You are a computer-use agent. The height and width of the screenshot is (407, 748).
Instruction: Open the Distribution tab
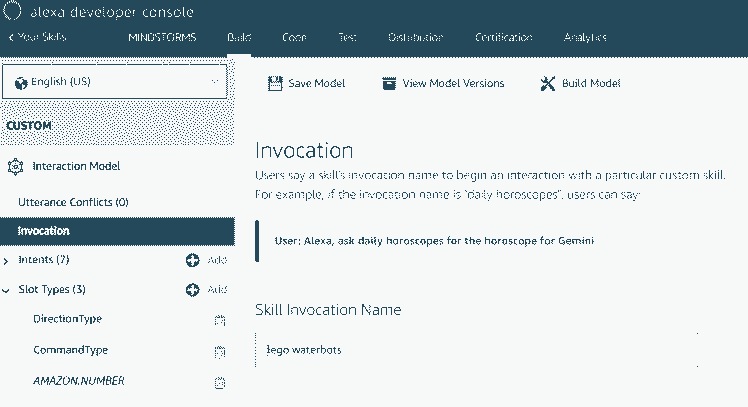pyautogui.click(x=415, y=37)
